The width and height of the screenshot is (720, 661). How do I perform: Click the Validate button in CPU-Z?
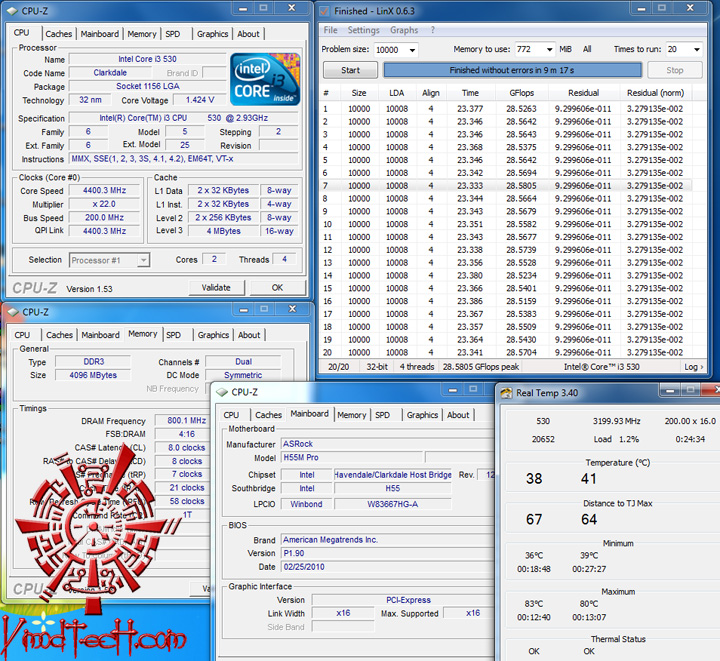216,288
